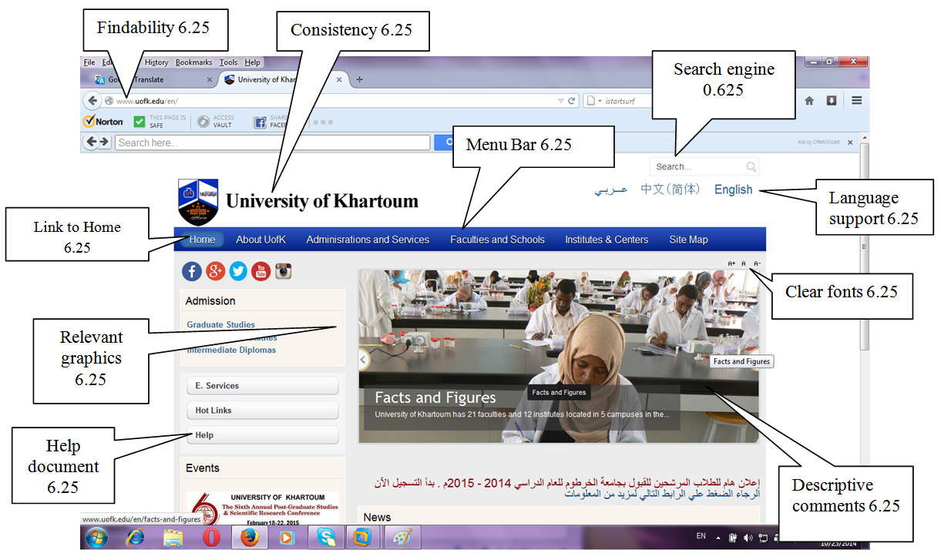This screenshot has height=560, width=941.
Task: Open the Firefox downloads arrow icon
Action: point(832,101)
